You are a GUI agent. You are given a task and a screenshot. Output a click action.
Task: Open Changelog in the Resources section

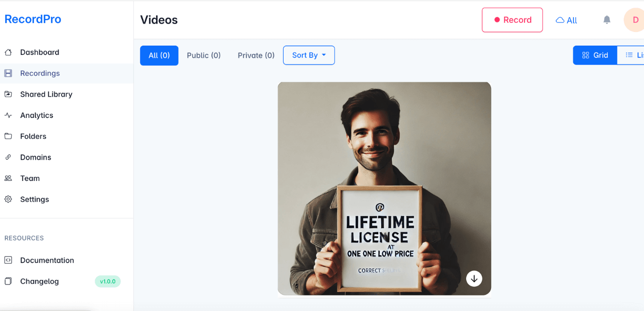coord(39,281)
